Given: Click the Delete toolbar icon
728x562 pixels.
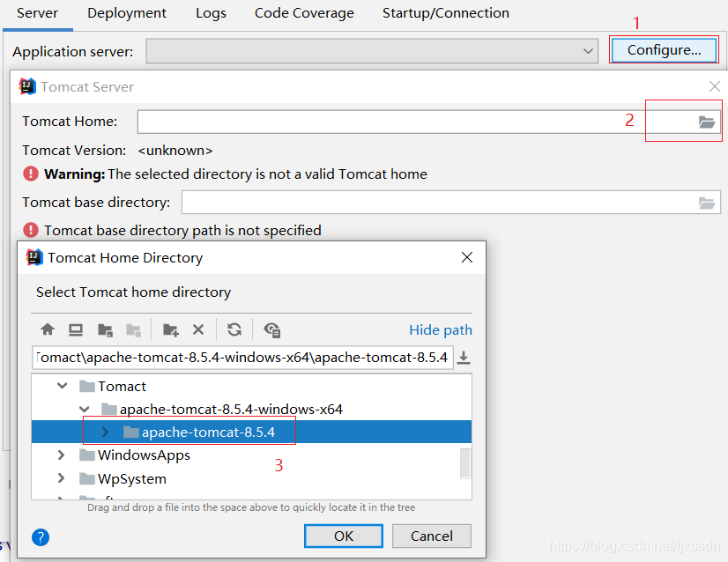Looking at the screenshot, I should click(x=198, y=329).
